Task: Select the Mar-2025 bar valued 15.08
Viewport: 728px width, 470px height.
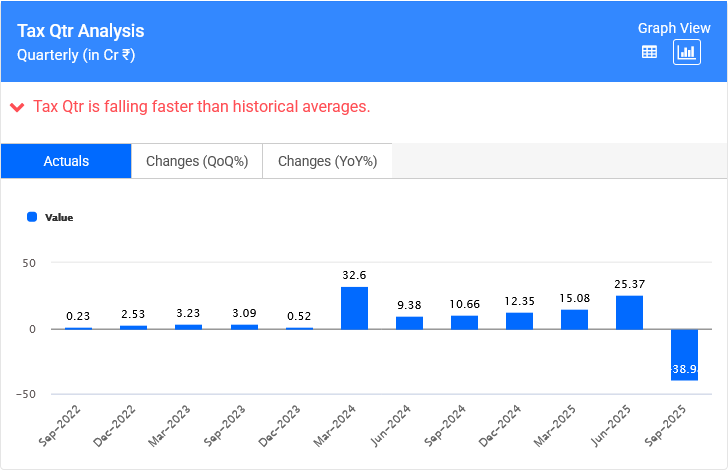Action: pyautogui.click(x=574, y=319)
